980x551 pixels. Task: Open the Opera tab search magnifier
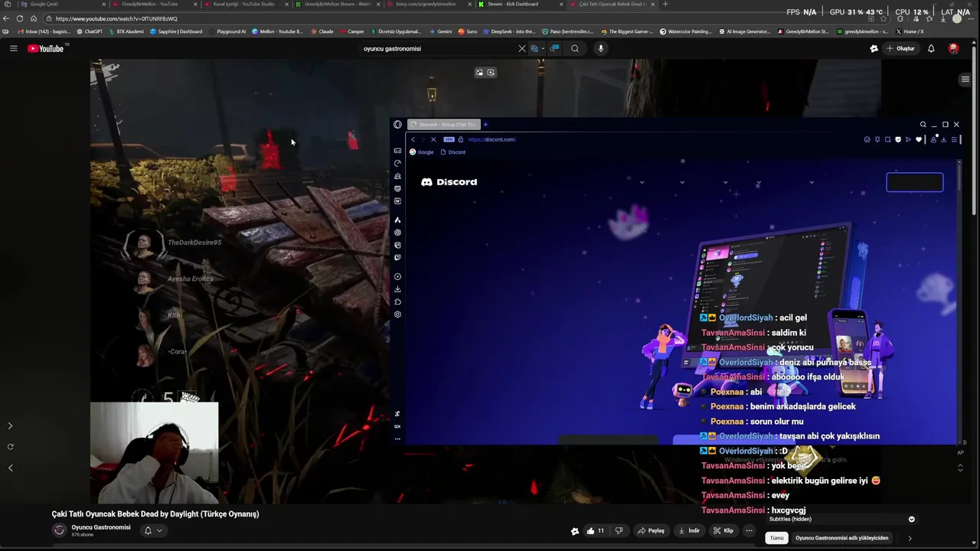tap(923, 124)
